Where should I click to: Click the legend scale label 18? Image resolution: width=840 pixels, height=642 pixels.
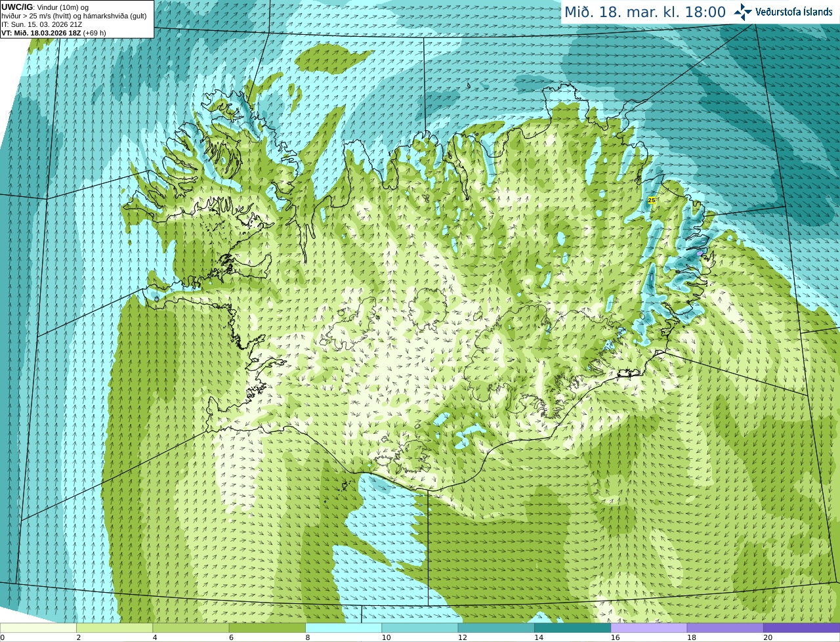point(691,637)
